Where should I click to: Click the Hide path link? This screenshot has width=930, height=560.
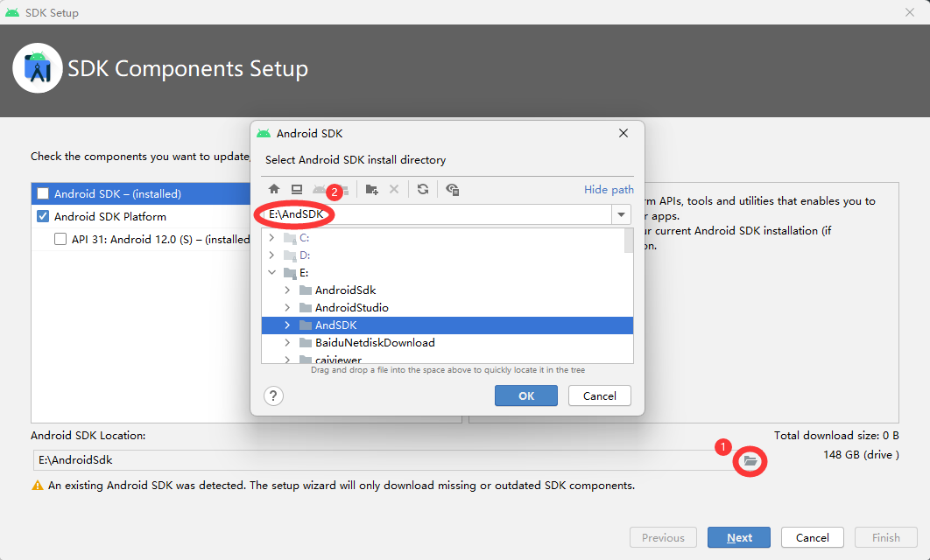[609, 189]
